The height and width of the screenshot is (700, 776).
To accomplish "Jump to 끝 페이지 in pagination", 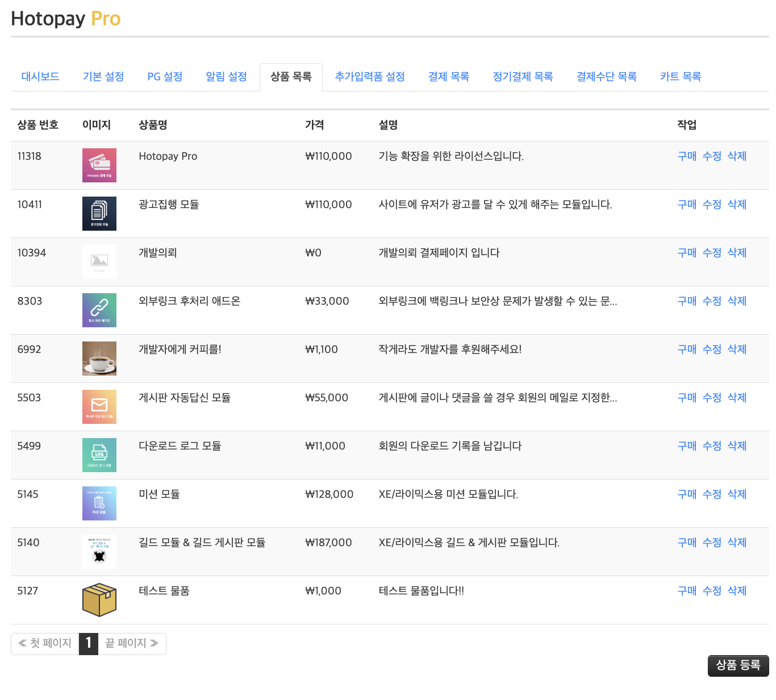I will click(x=132, y=643).
